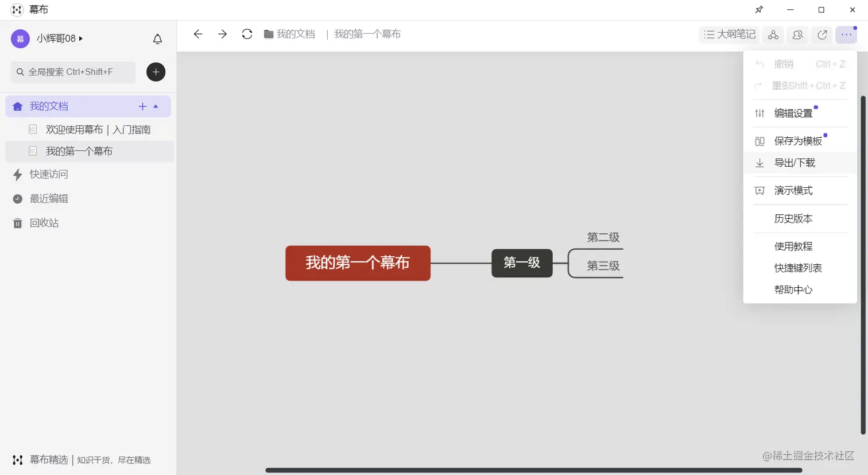The image size is (868, 475).
Task: Open the 大纲笔记 outline view
Action: [x=728, y=34]
